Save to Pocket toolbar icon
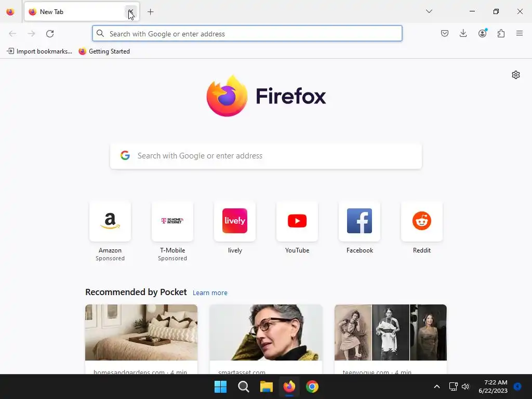This screenshot has width=532, height=399. pos(445,33)
